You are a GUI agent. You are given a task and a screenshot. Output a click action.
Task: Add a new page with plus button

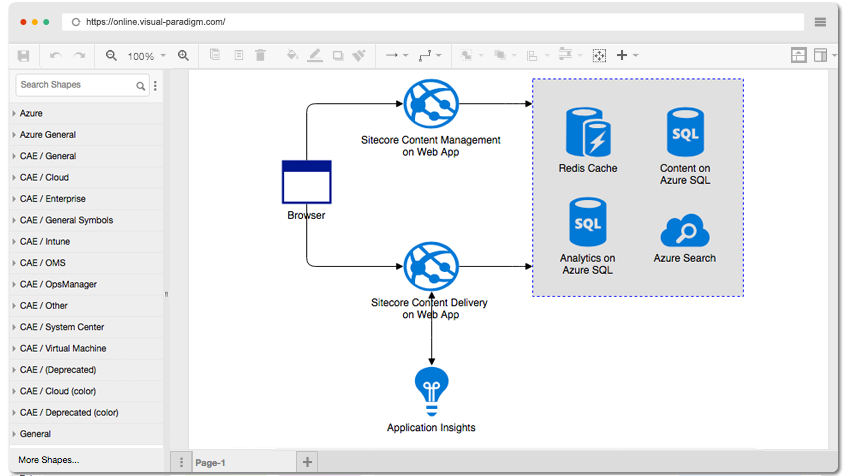point(307,462)
